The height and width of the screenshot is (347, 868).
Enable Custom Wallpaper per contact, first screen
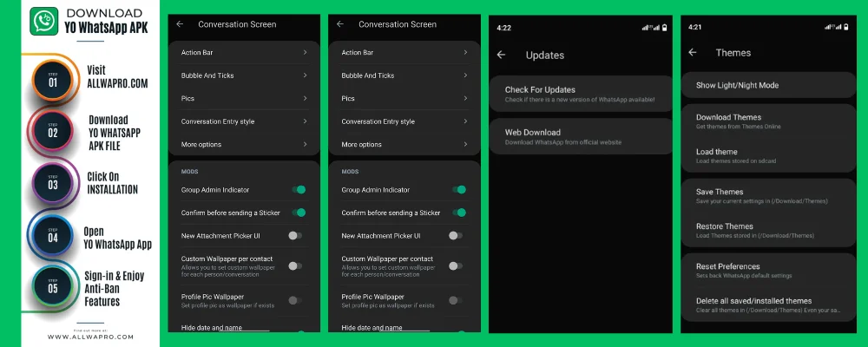295,265
